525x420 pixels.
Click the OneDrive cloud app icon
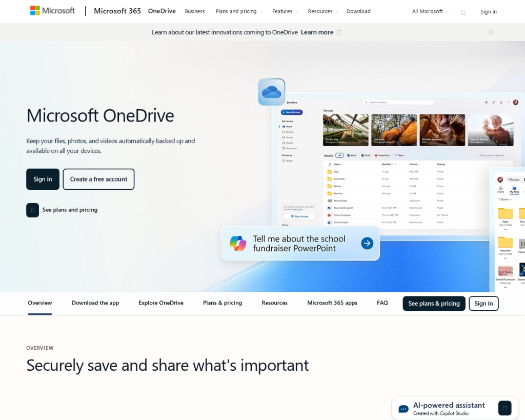(x=272, y=92)
